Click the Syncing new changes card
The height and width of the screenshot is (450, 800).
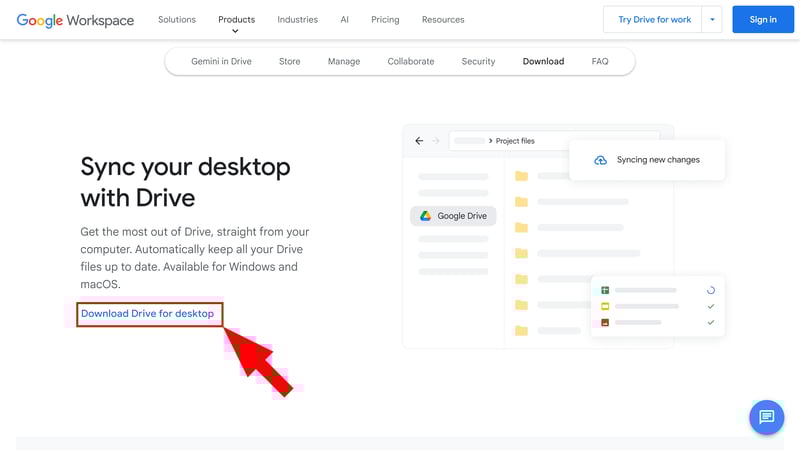coord(647,160)
